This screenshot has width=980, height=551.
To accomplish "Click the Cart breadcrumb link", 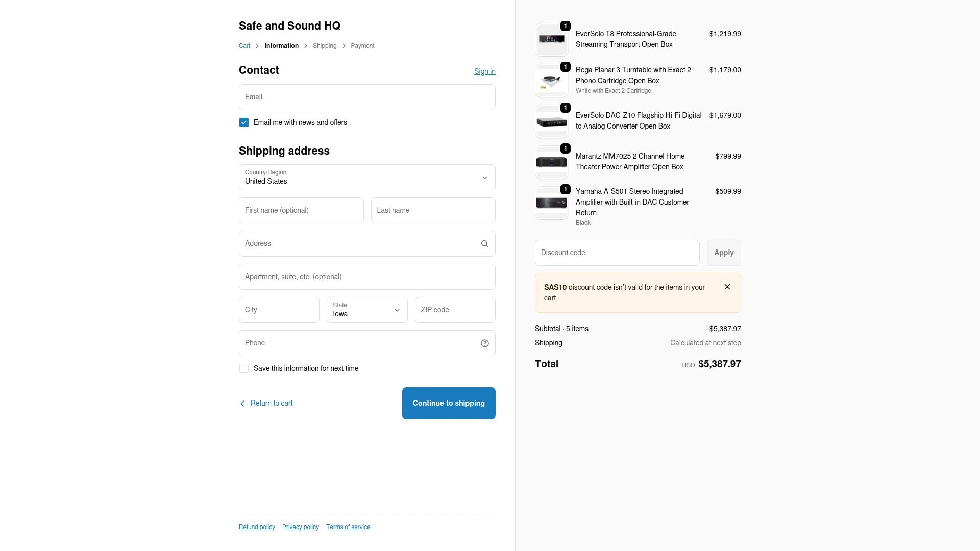I will [x=244, y=45].
